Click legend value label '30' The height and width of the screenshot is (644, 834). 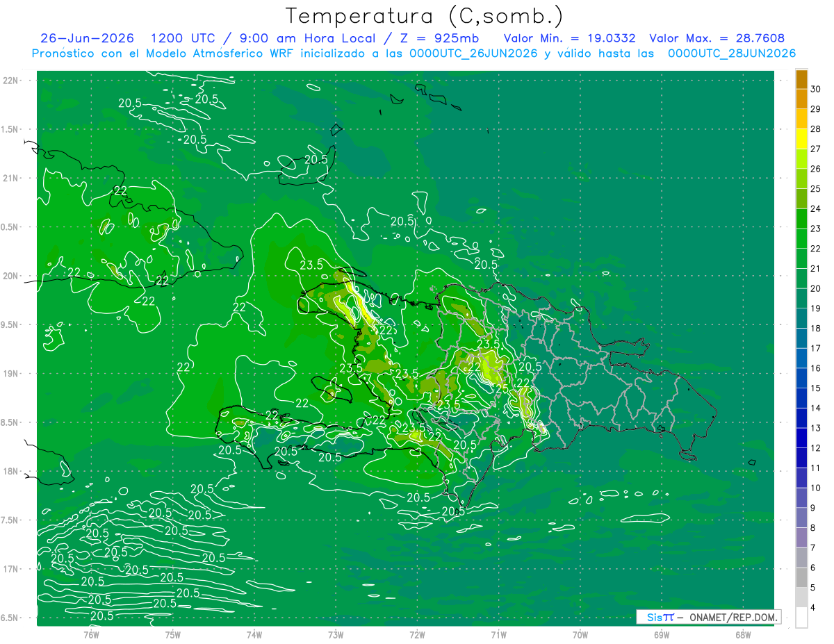[815, 90]
